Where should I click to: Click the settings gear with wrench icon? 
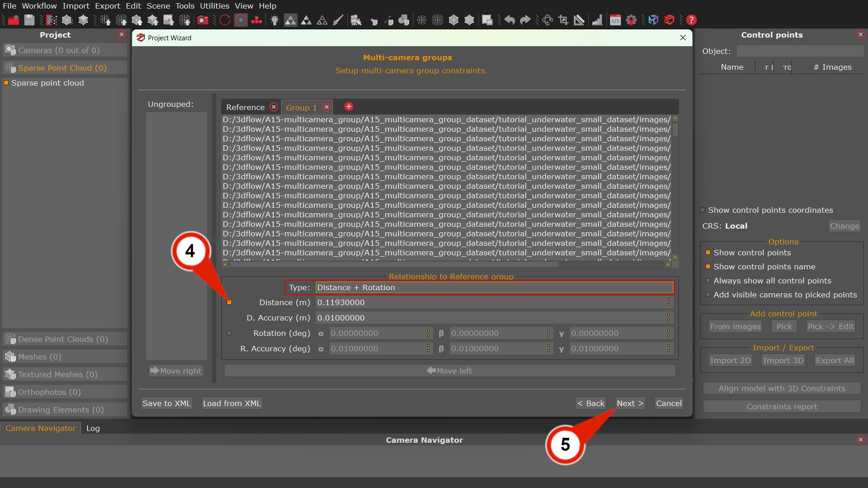(x=631, y=20)
